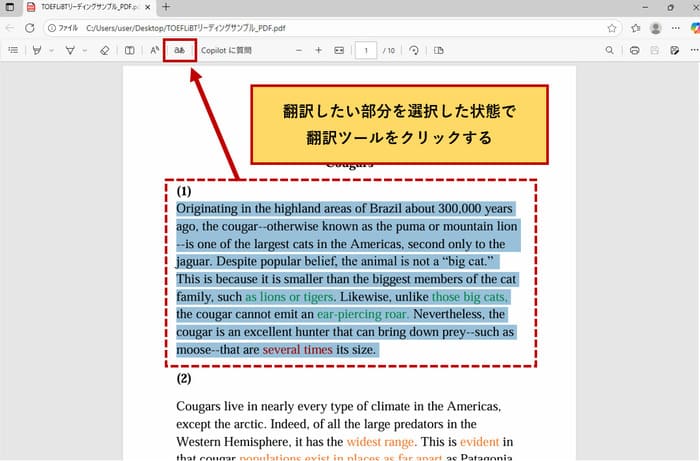Click the Copilot に質問 button
This screenshot has width=700, height=461.
tap(226, 49)
